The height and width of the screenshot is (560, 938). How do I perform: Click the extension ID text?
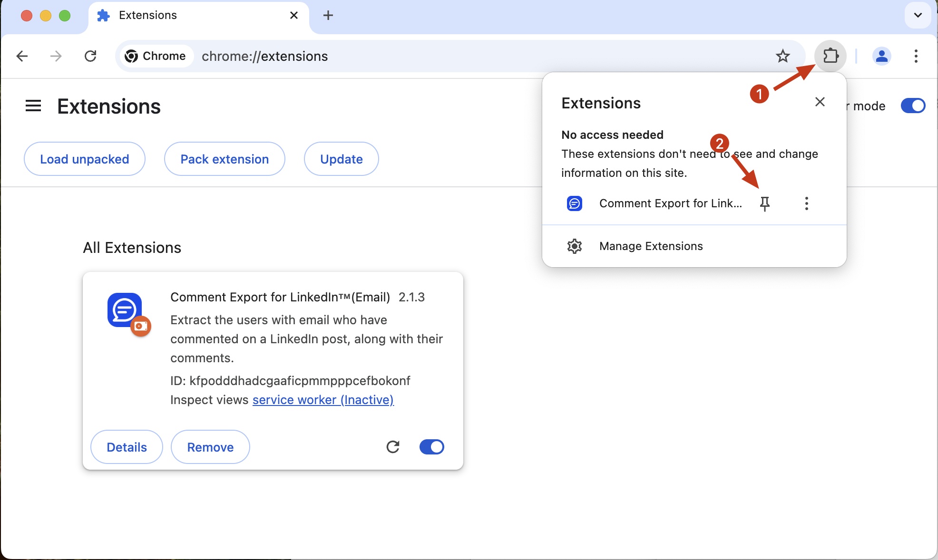pos(290,381)
